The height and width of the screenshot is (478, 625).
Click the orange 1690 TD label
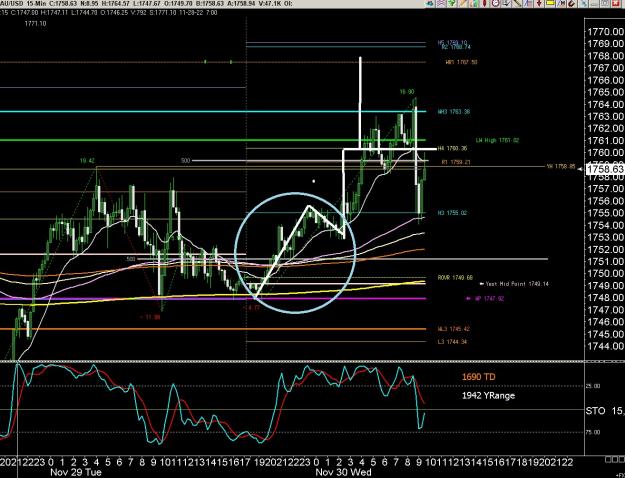tap(479, 377)
